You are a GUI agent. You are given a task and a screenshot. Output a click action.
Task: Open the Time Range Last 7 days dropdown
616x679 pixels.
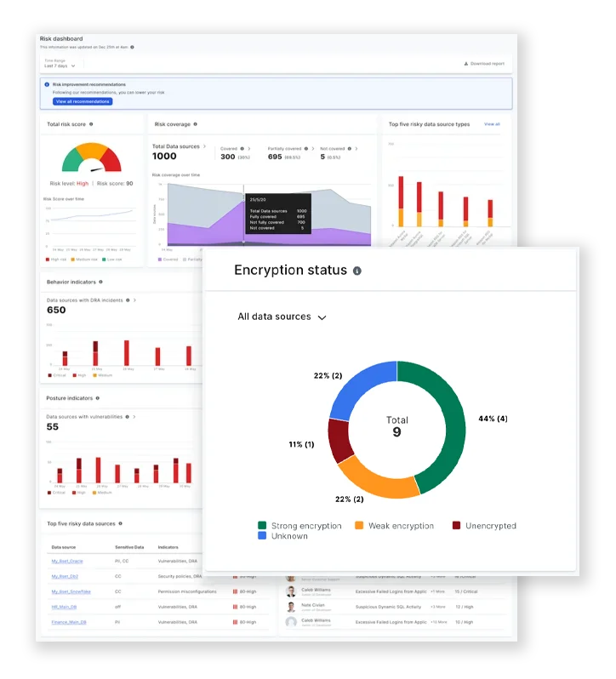[x=60, y=66]
